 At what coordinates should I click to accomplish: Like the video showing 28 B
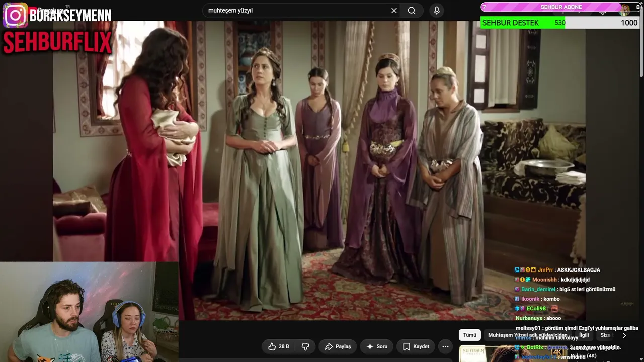coord(279,346)
